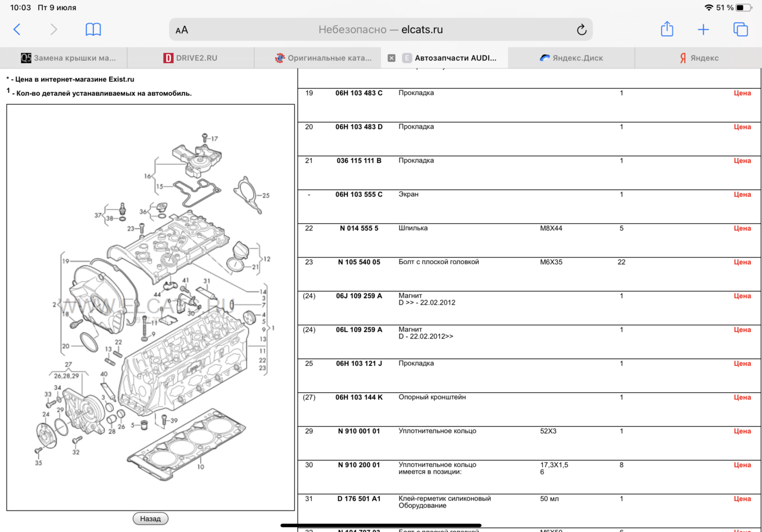Select part number N 105 540 05
Viewport: 762px width, 532px height.
(x=359, y=262)
